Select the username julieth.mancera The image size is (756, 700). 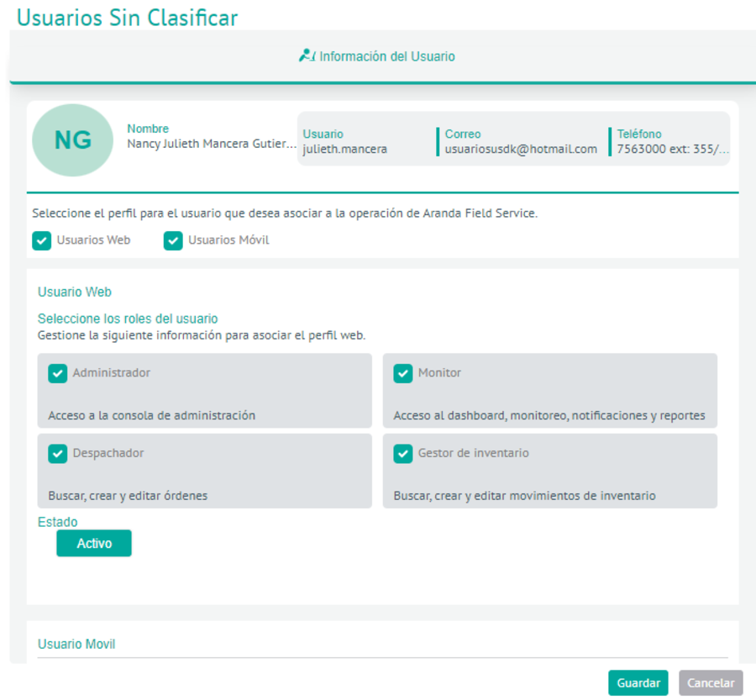tap(344, 149)
